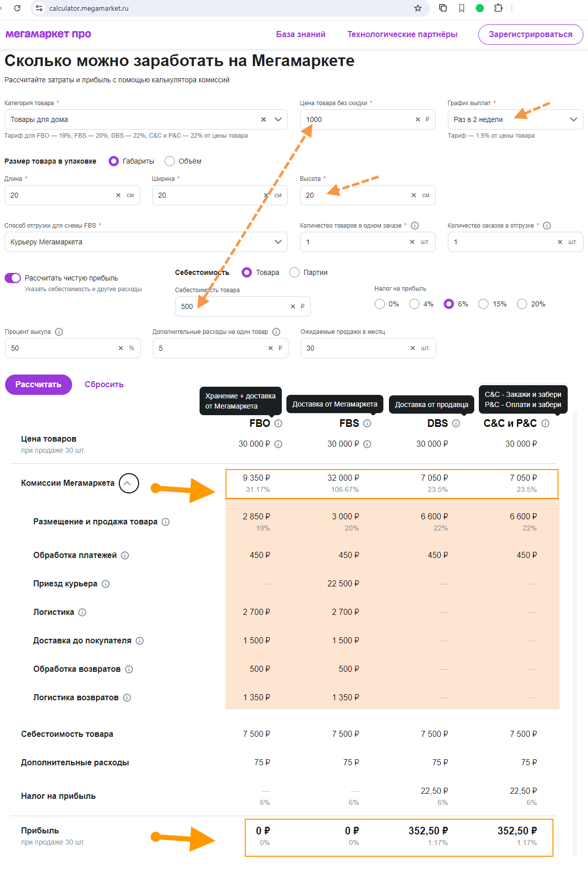Open info tooltip for Процент выкупа
Screen dimensions: 588x871
59,332
